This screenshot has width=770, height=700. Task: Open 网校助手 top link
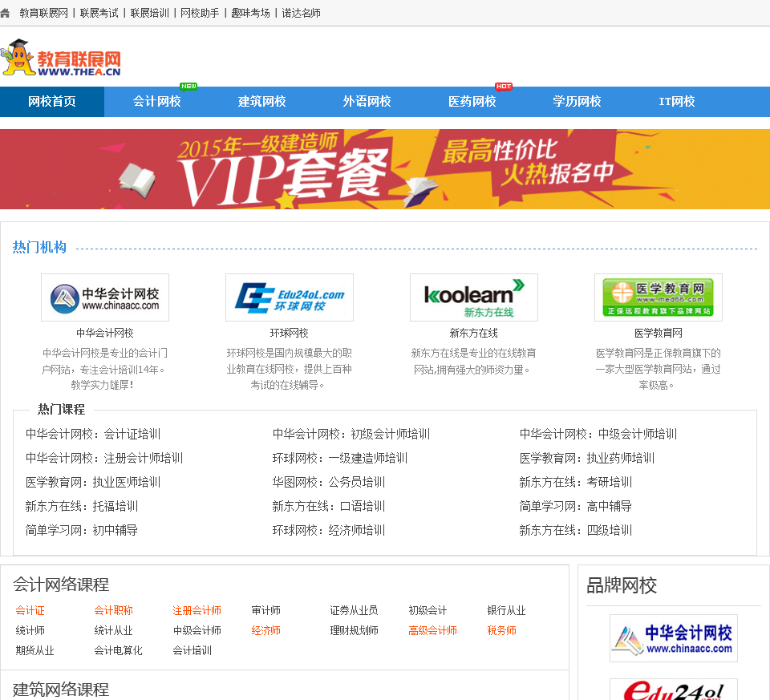coord(200,14)
